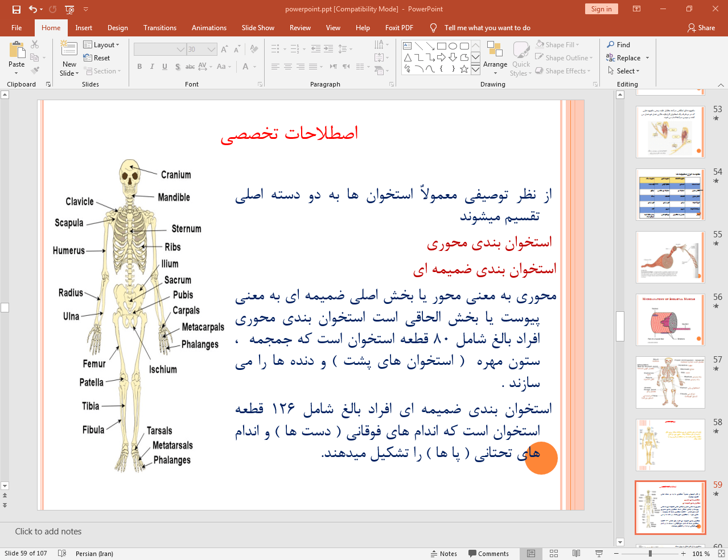
Task: Start Slide Show icon in status bar
Action: click(599, 554)
